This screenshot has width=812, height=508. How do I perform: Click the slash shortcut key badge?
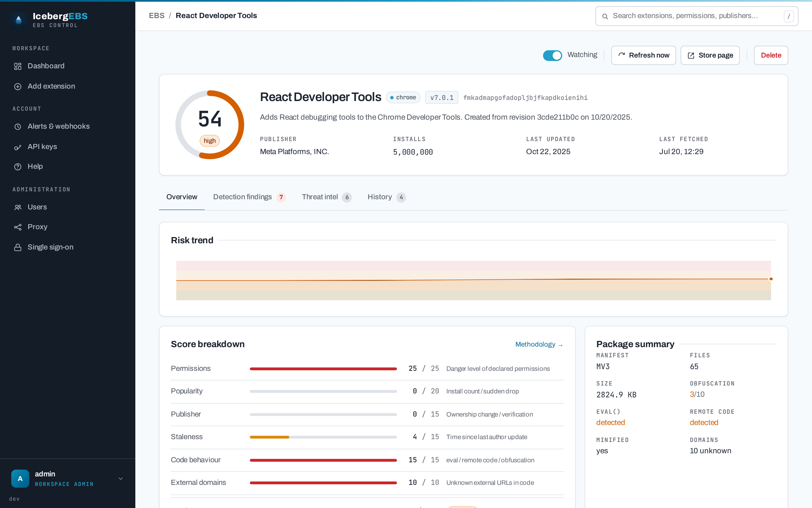(789, 16)
